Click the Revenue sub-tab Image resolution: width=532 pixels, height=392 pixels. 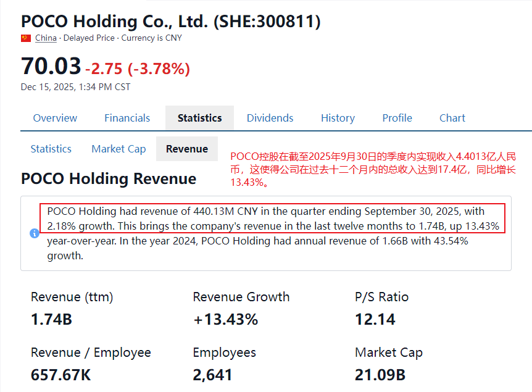pyautogui.click(x=187, y=149)
